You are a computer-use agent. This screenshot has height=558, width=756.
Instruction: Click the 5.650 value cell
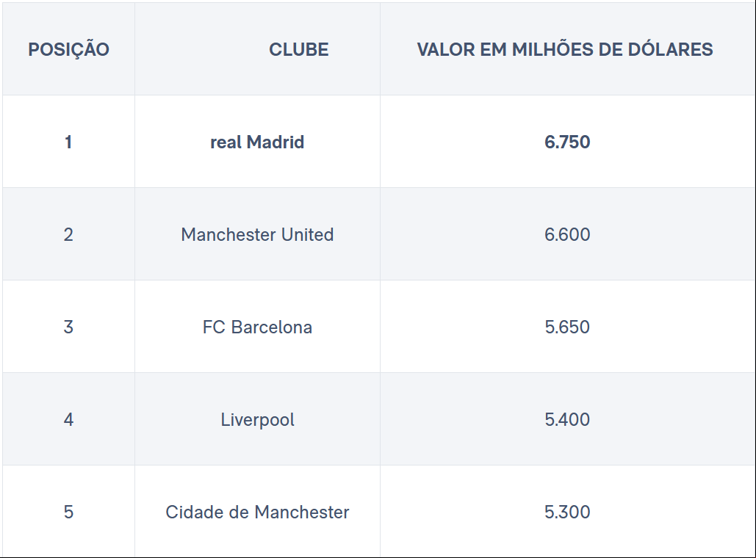click(x=567, y=327)
